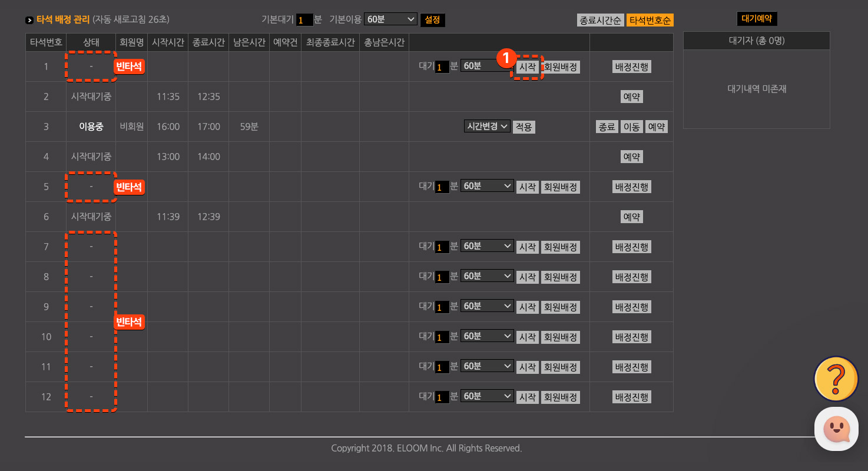868x471 pixels.
Task: Open the chatbot character icon
Action: pos(836,429)
